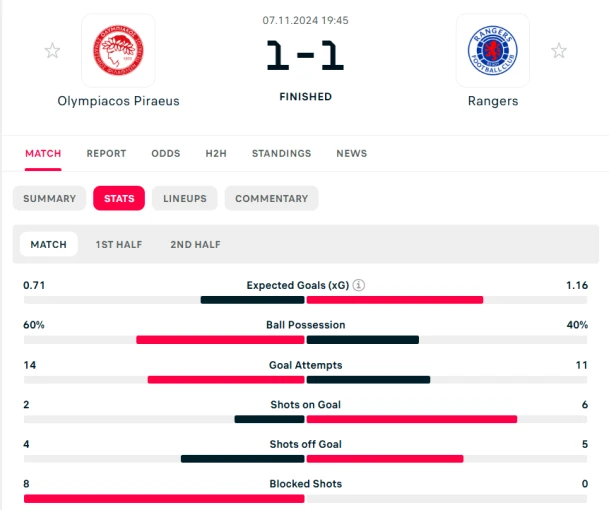Click the Olympiacos Piraeus team name
Image resolution: width=609 pixels, height=510 pixels.
(118, 101)
